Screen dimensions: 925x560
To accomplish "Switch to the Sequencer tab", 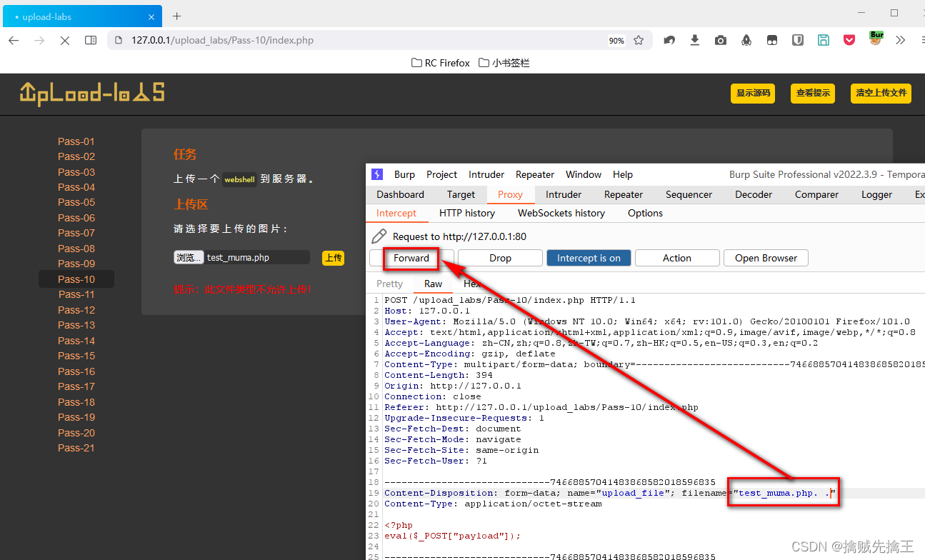I will pyautogui.click(x=690, y=194).
